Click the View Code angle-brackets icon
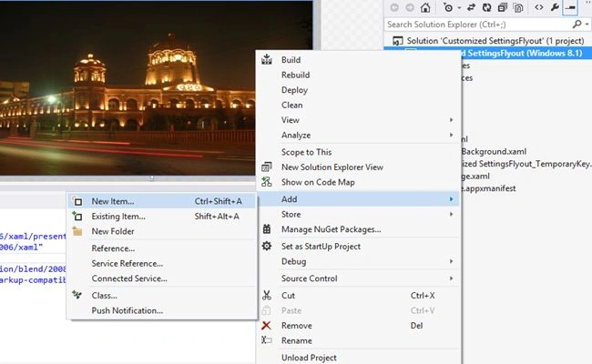Image resolution: width=592 pixels, height=364 pixels. [539, 7]
